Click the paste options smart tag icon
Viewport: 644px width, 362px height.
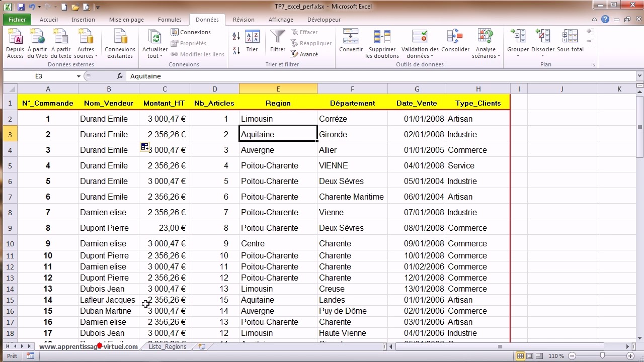(144, 146)
